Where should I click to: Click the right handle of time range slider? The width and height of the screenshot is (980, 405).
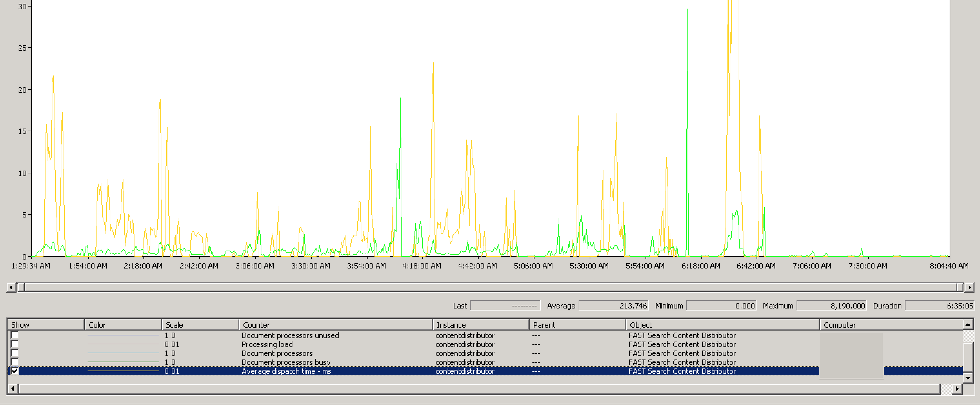tap(960, 287)
